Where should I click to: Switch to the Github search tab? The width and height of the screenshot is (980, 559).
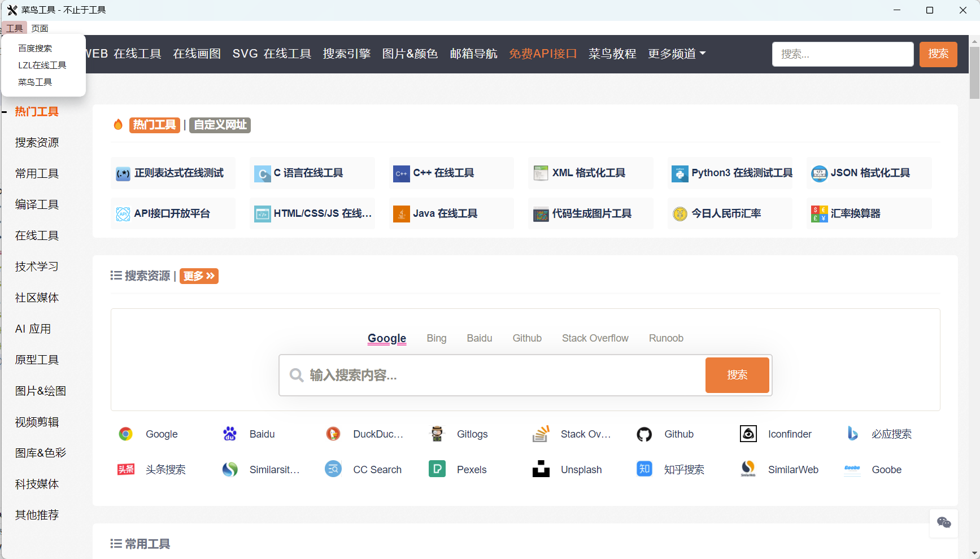tap(527, 338)
